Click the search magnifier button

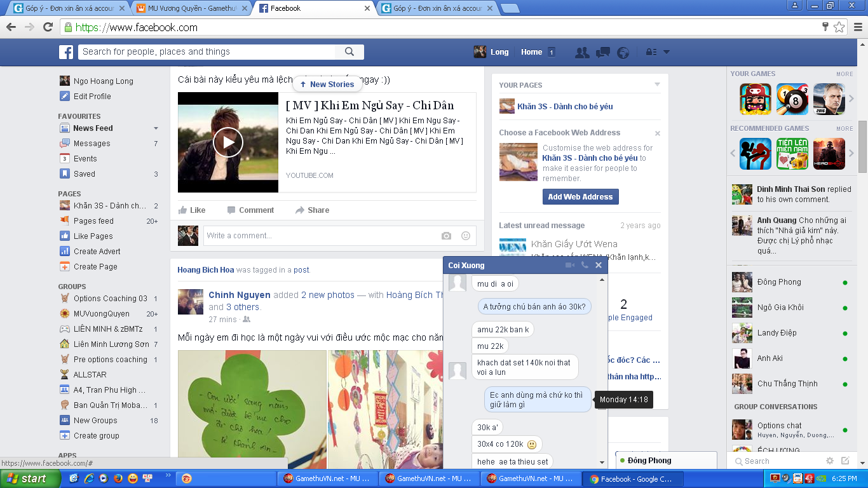(x=349, y=52)
